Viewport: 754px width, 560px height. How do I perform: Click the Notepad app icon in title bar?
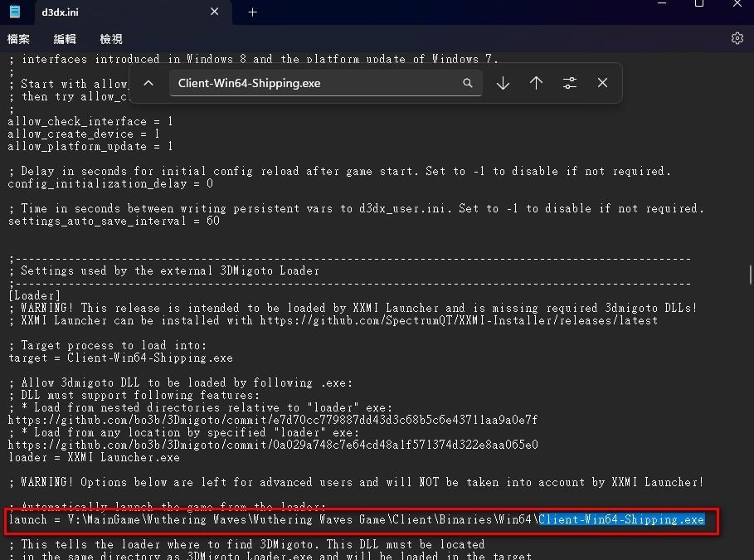click(15, 12)
